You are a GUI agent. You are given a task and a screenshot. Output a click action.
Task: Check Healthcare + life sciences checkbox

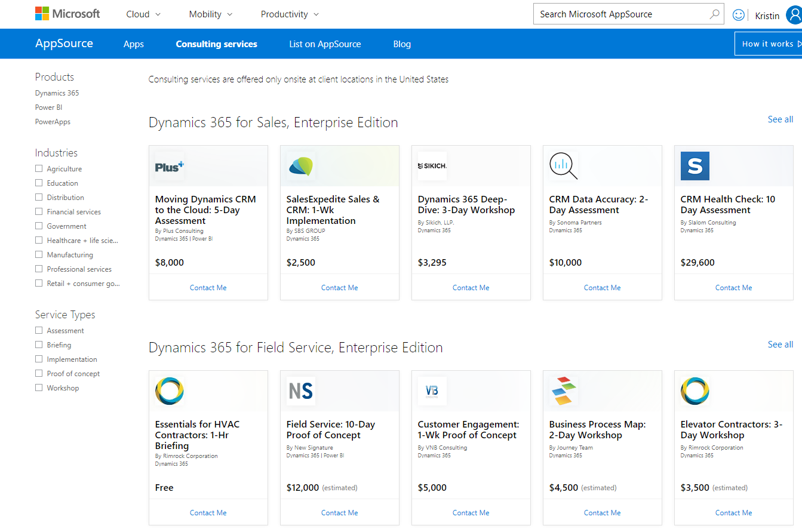pyautogui.click(x=39, y=241)
